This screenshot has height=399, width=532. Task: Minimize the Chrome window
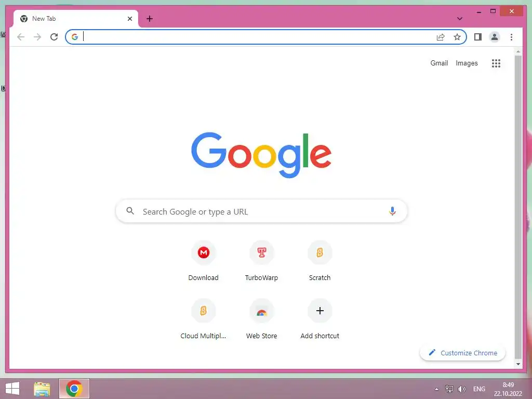[x=478, y=11]
